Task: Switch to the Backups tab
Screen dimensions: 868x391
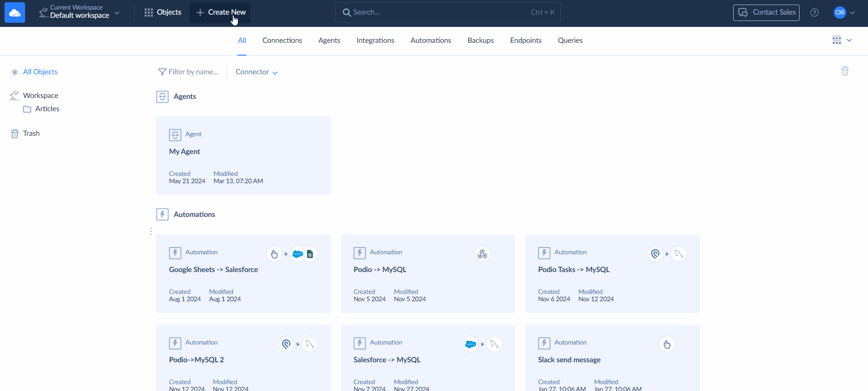Action: coord(480,41)
